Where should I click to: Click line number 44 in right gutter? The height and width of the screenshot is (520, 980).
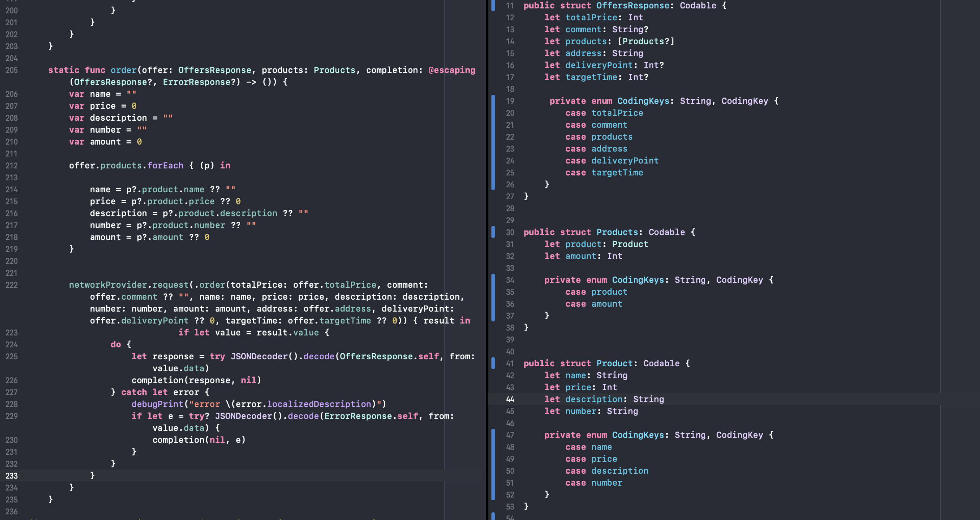pyautogui.click(x=510, y=399)
